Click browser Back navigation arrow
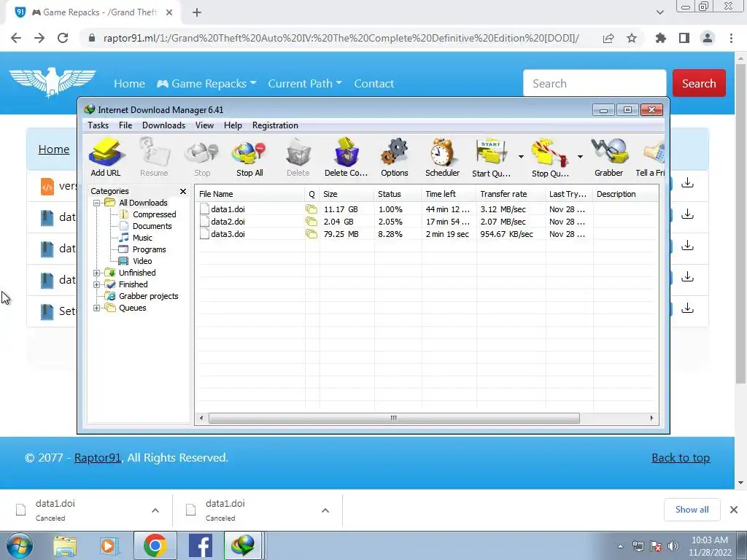This screenshot has height=560, width=747. [x=16, y=38]
